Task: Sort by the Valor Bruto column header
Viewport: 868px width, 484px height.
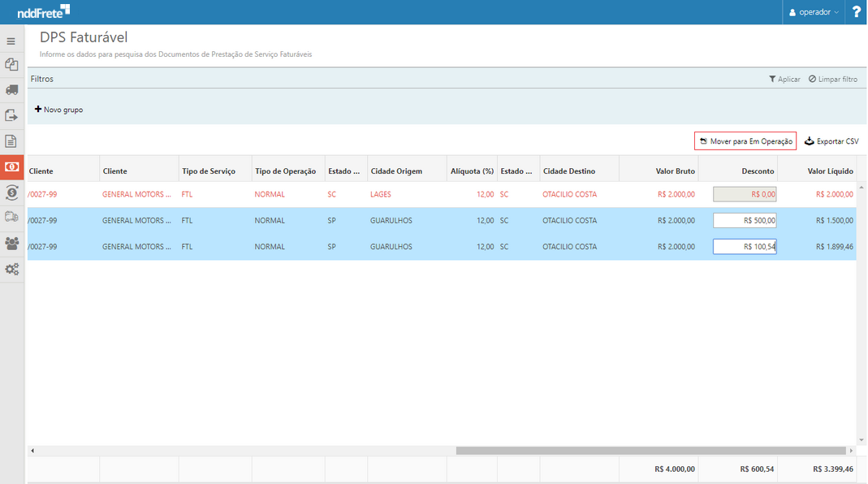Action: point(675,171)
